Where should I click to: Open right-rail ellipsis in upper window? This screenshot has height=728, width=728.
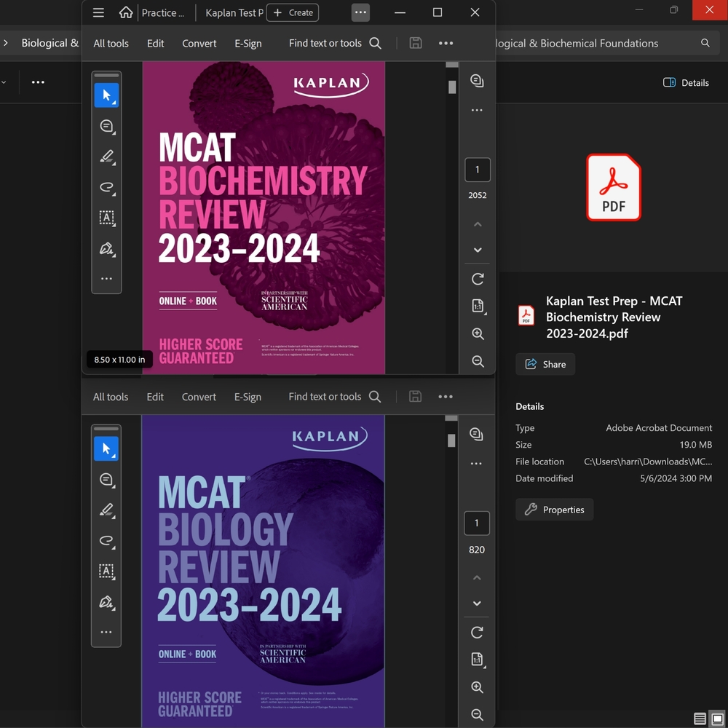pos(477,110)
